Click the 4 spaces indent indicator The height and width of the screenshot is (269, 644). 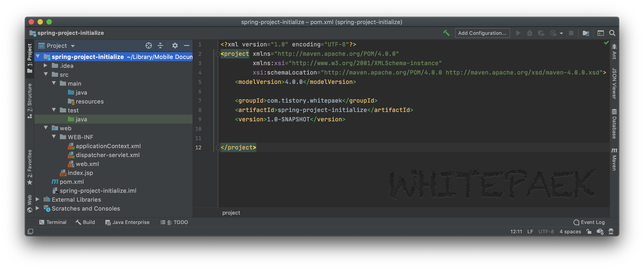570,232
